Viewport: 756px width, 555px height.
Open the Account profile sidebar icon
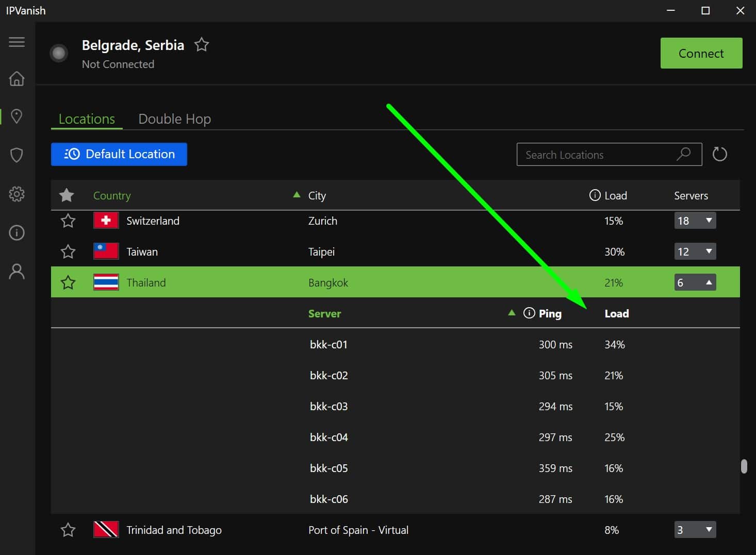coord(17,271)
